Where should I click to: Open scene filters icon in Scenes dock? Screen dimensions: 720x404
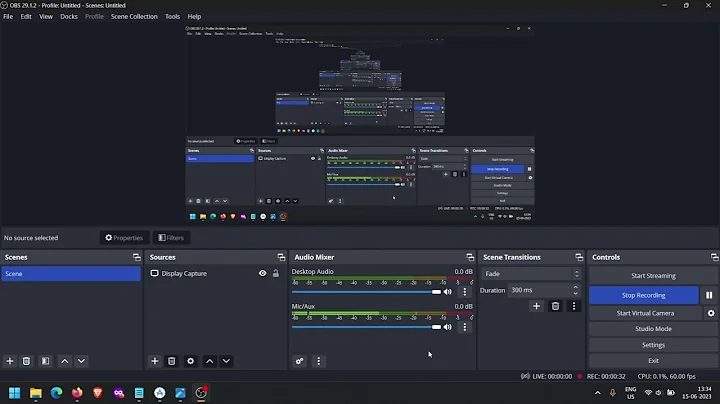(x=45, y=361)
